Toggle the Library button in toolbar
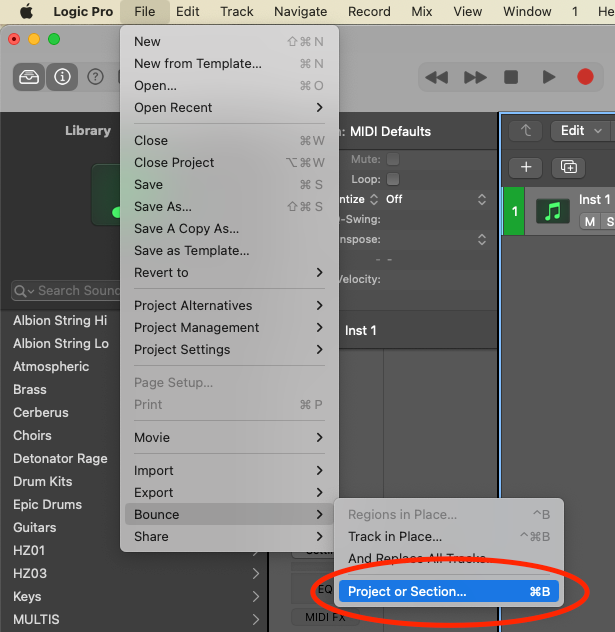This screenshot has width=615, height=632. (x=29, y=77)
